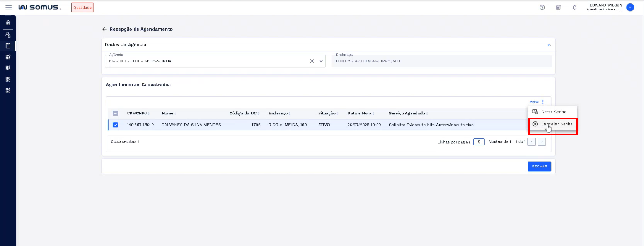The width and height of the screenshot is (644, 246).
Task: Open the hamburger menu icon
Action: (9, 7)
